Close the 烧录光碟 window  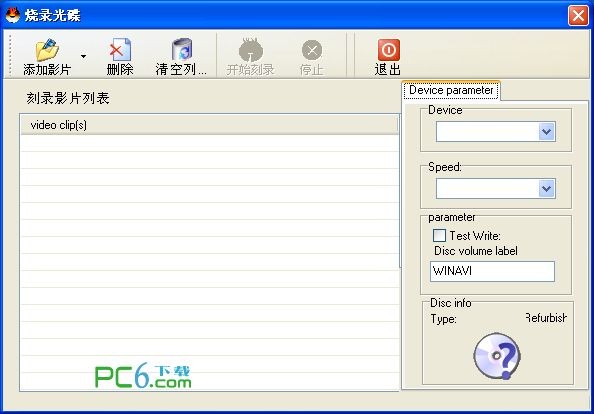click(578, 16)
